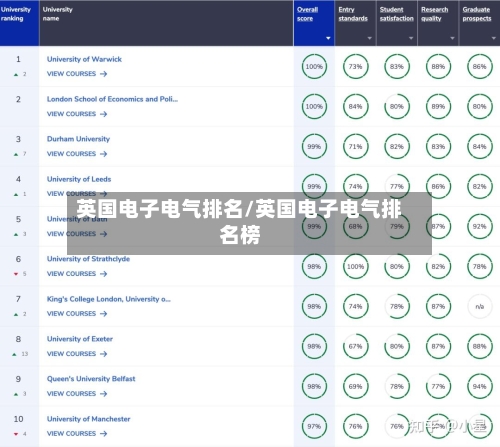Open University of Exeter link
The height and width of the screenshot is (447, 500).
[80, 339]
